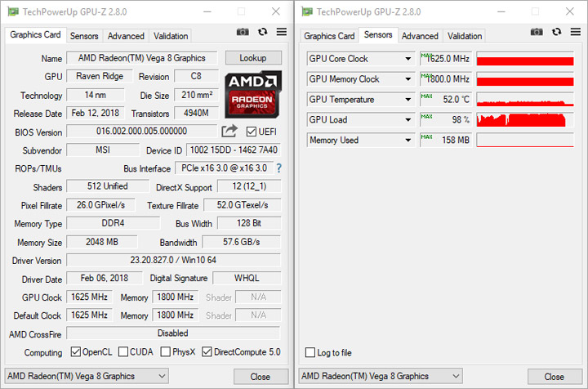Open hamburger menu in left GPU-Z window
This screenshot has width=588, height=389.
click(x=282, y=32)
